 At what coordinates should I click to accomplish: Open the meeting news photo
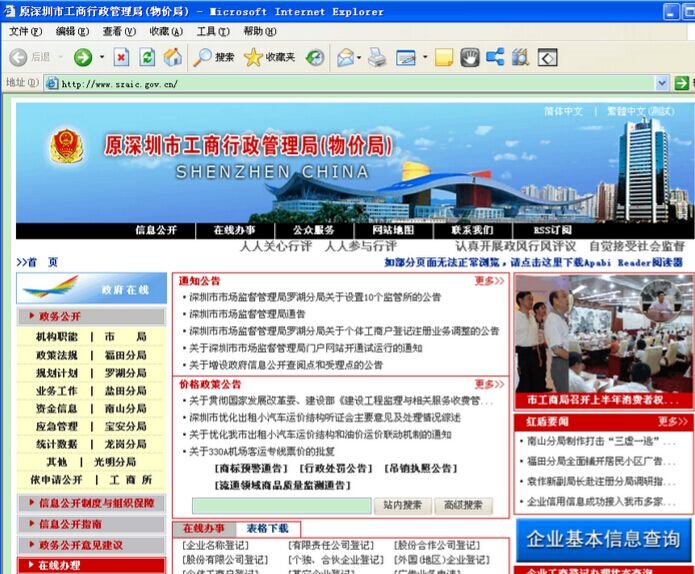coord(603,334)
